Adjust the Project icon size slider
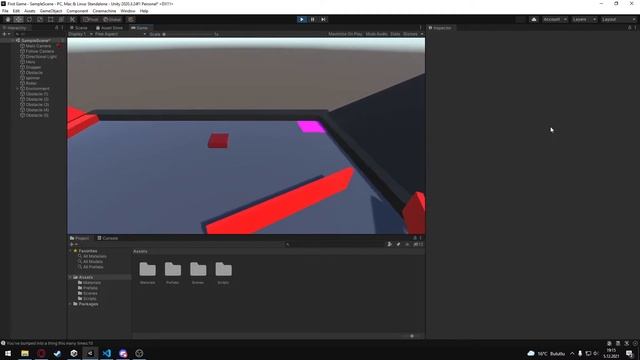640x360 pixels. pos(411,336)
